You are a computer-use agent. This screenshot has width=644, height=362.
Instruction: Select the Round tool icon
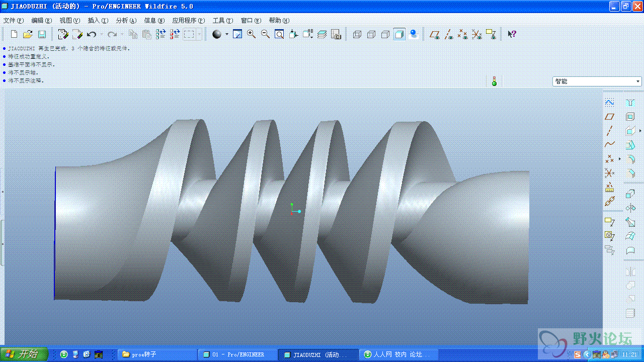click(630, 159)
